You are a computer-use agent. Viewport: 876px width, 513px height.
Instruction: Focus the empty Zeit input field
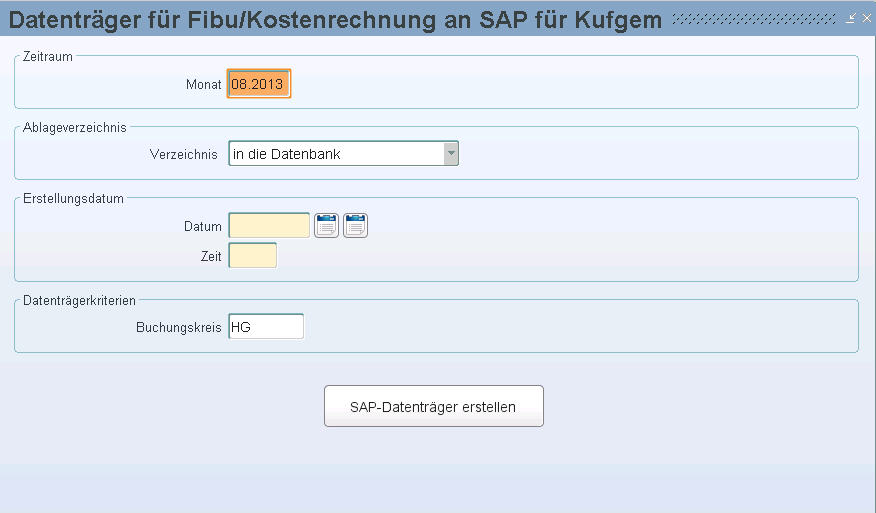252,256
